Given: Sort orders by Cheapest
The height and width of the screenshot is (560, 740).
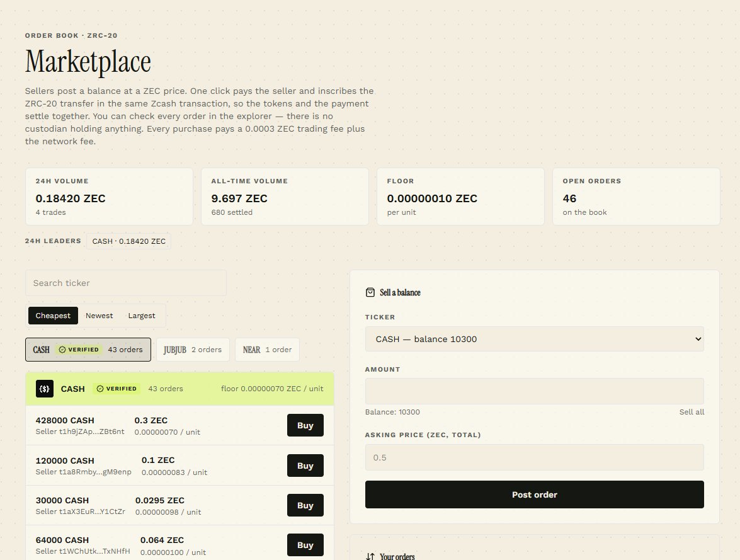Looking at the screenshot, I should (53, 316).
